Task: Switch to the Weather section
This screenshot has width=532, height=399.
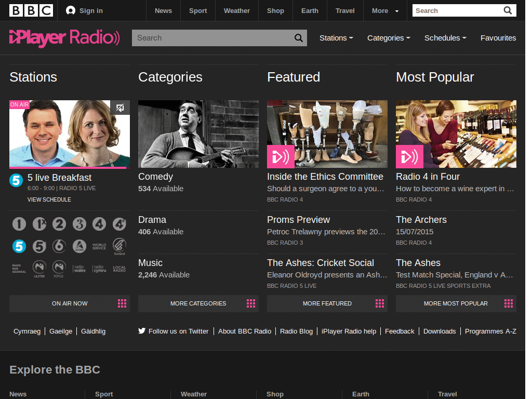Action: pos(236,10)
